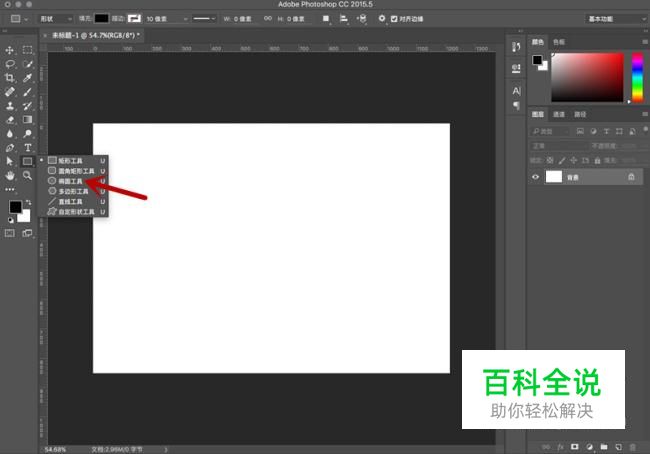Select the Lasso tool

(x=10, y=64)
